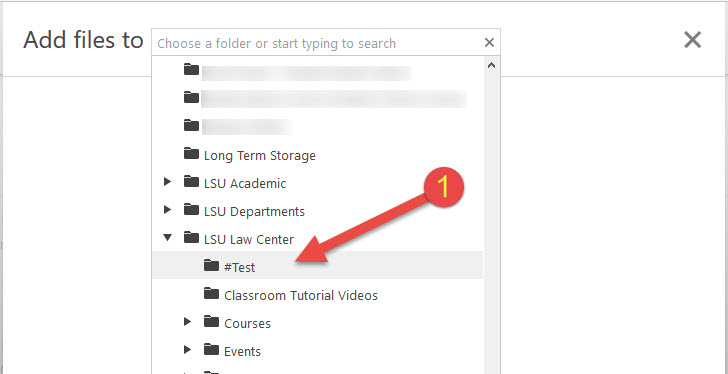
Task: Click the Courses folder icon
Action: (211, 321)
